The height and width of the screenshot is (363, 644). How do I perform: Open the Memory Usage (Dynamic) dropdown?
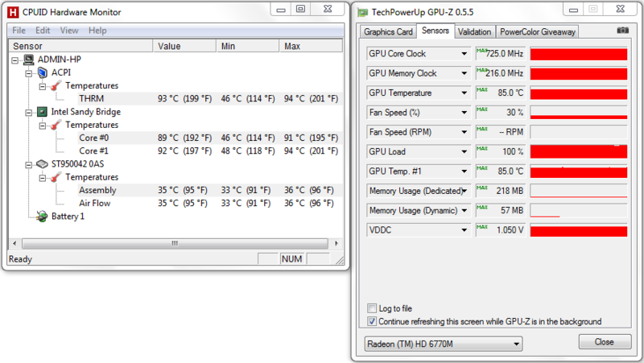(x=464, y=211)
